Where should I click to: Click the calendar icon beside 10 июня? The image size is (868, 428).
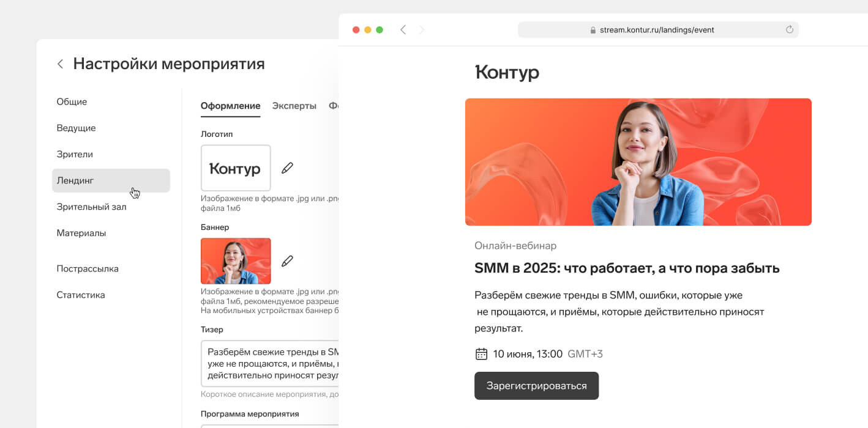click(481, 354)
